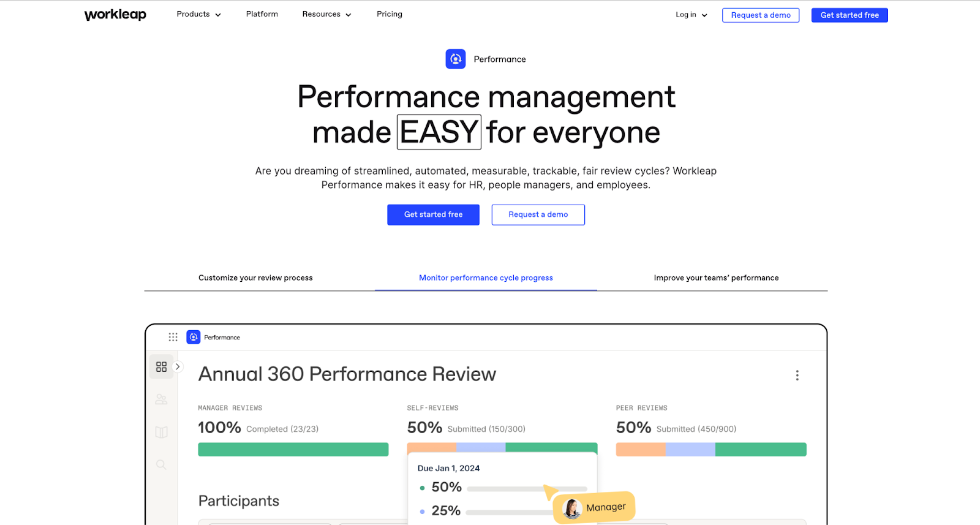Click the Performance product icon in hero

pyautogui.click(x=456, y=59)
